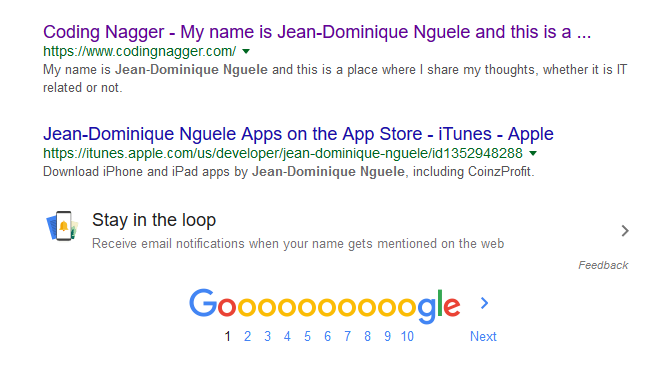The width and height of the screenshot is (652, 368).
Task: Click the chevron arrow on Stay in the loop card
Action: tap(625, 231)
